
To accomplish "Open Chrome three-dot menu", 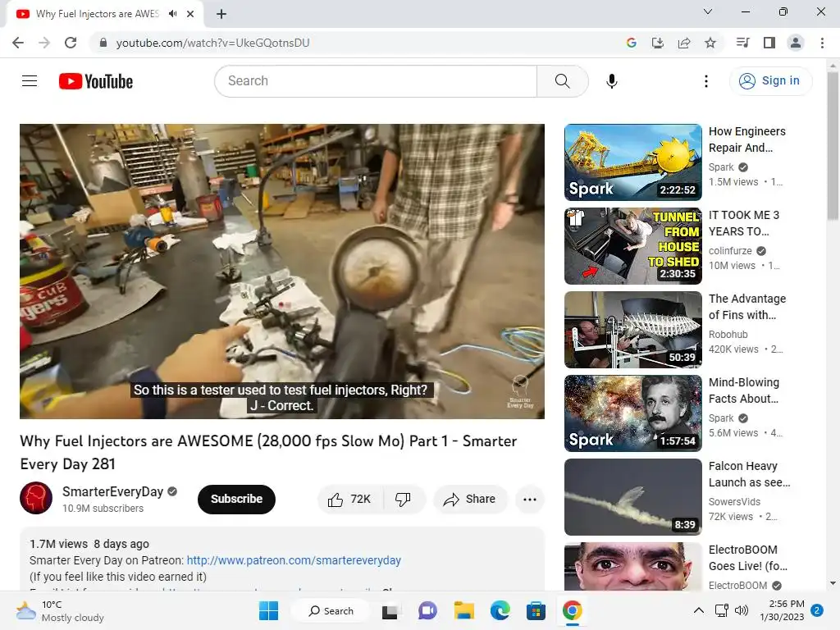I will [x=822, y=43].
